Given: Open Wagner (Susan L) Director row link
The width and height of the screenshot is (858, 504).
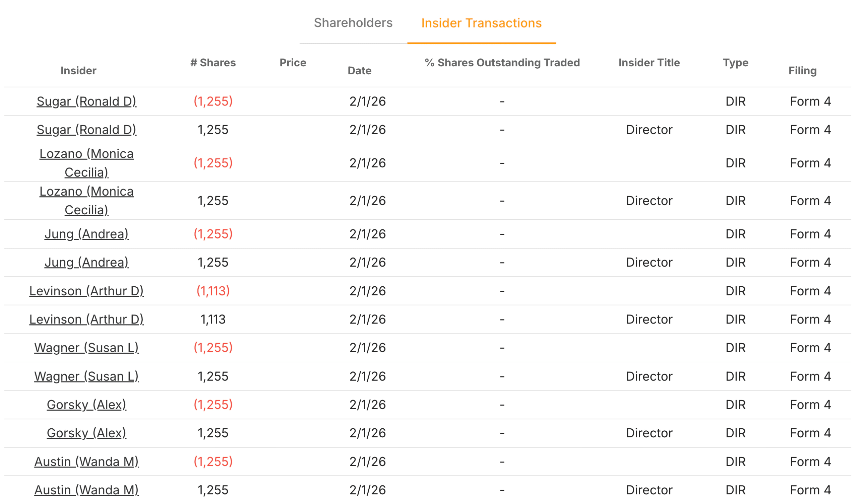Looking at the screenshot, I should [x=86, y=376].
